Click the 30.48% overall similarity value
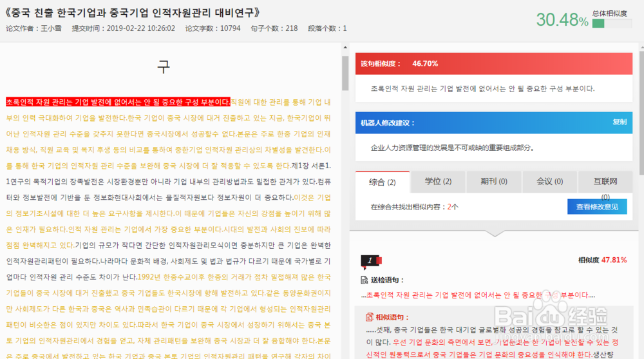 coord(562,20)
